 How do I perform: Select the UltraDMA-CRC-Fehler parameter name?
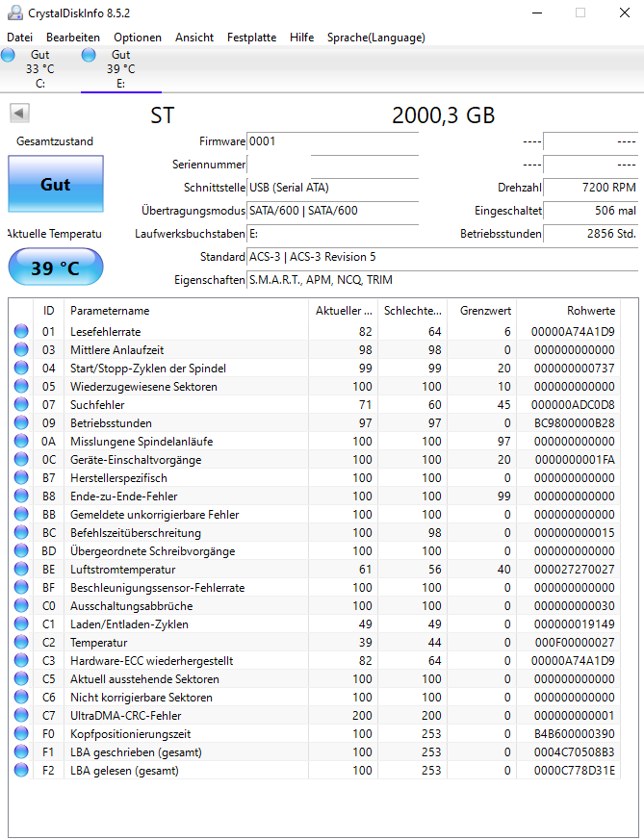tap(125, 715)
